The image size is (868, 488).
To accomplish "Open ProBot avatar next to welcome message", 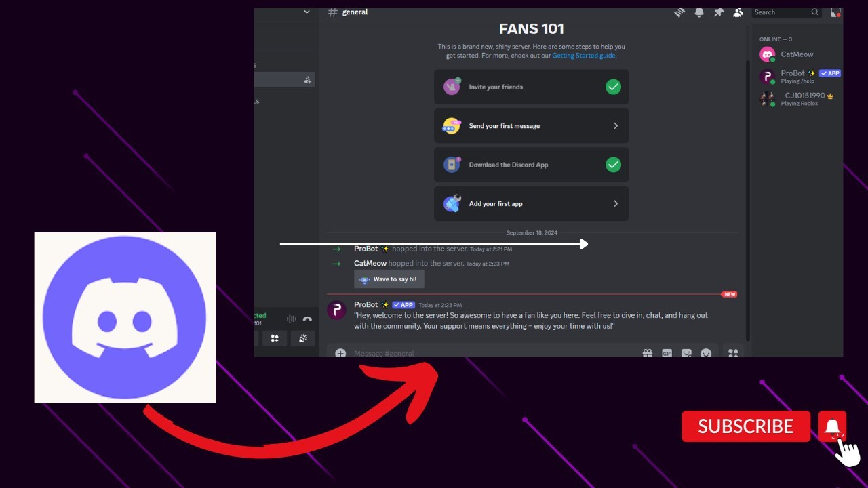I will (x=337, y=310).
